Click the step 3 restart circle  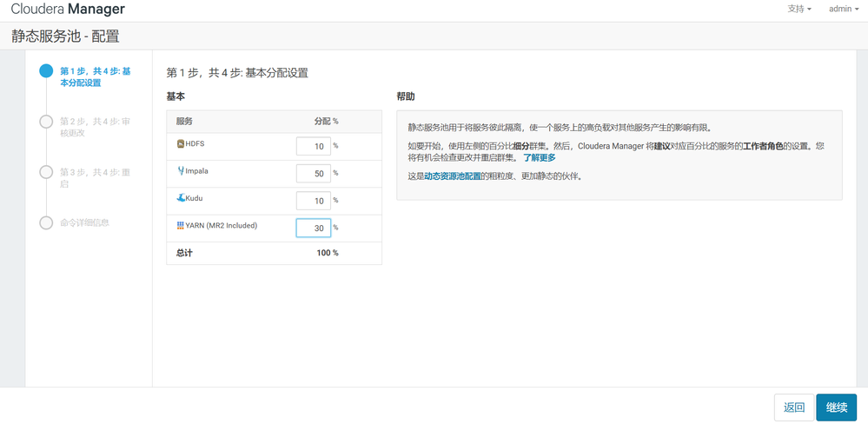click(46, 172)
